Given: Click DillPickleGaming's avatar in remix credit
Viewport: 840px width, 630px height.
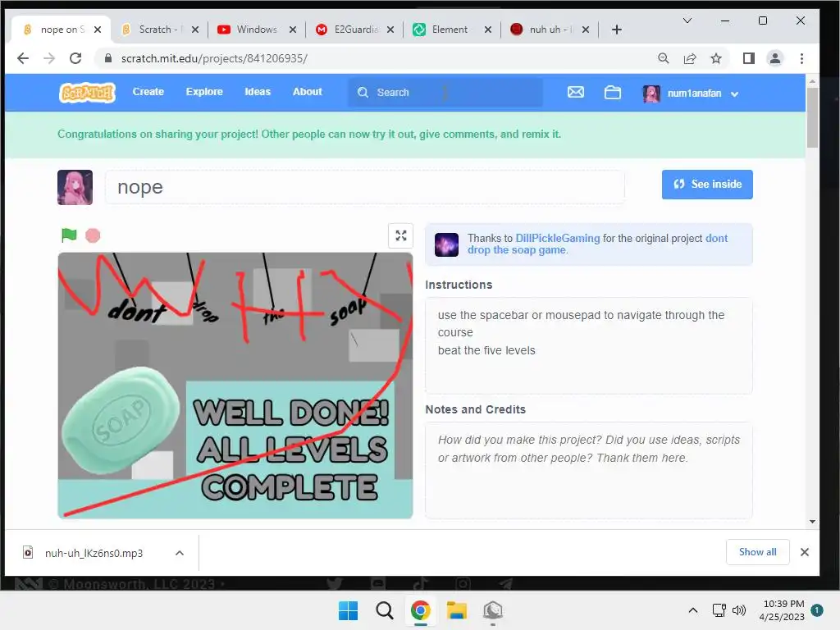Looking at the screenshot, I should pyautogui.click(x=446, y=244).
